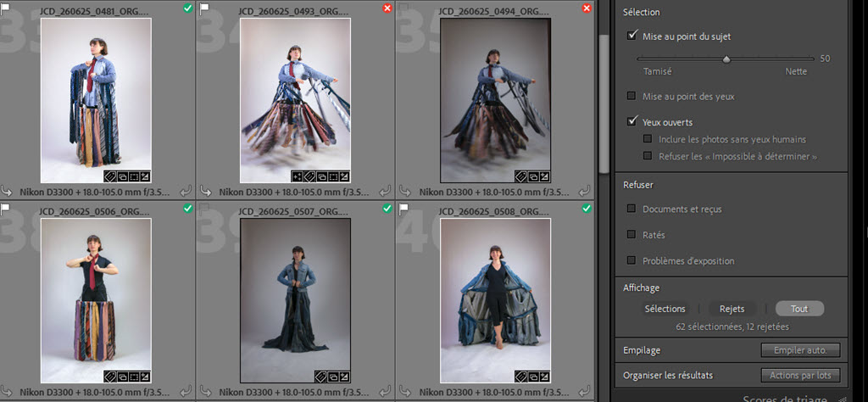Click the Organiser les résultats label

point(668,376)
